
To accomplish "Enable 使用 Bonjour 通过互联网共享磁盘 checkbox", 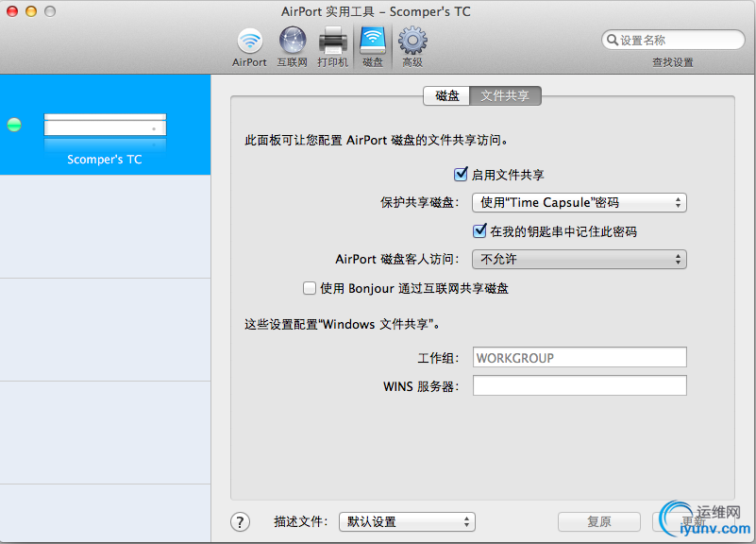I will coord(309,288).
